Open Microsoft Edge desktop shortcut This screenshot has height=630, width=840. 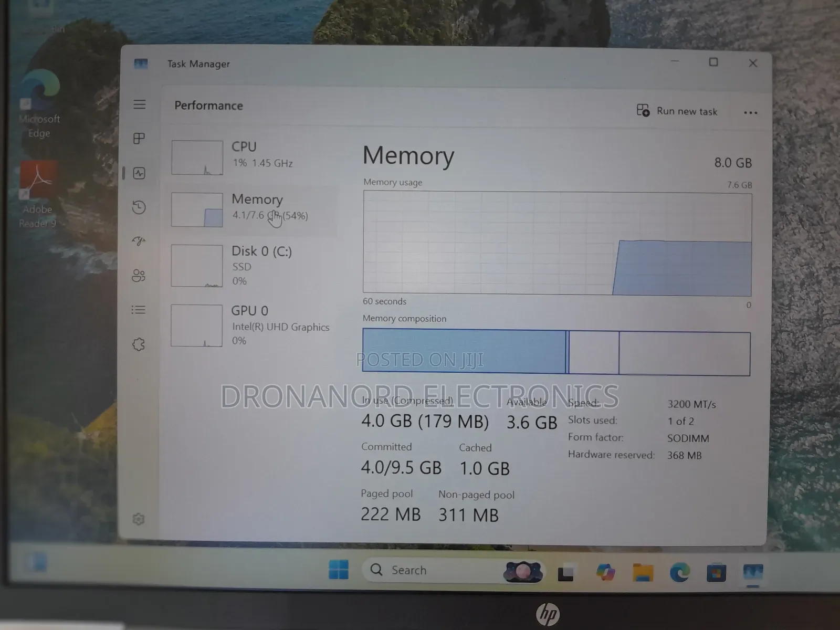click(x=39, y=103)
